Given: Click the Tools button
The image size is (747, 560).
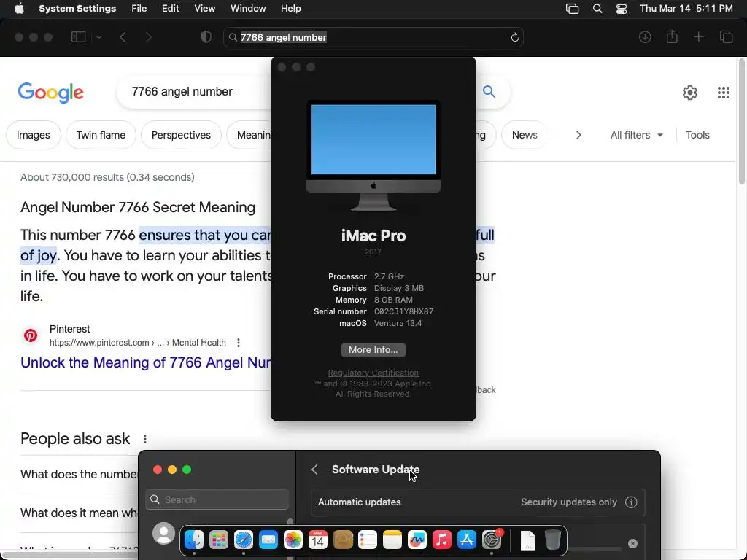Looking at the screenshot, I should (697, 135).
